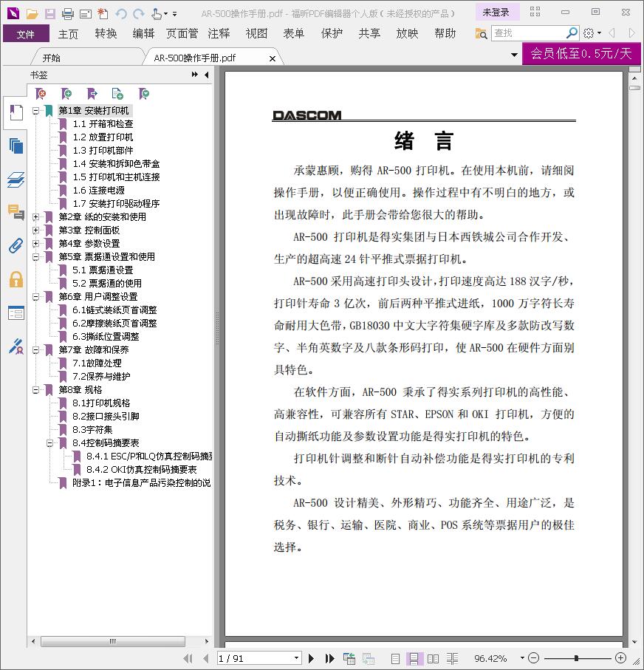
Task: Go to bookmark 1.4 安装和拆卸色带盒
Action: pyautogui.click(x=116, y=164)
